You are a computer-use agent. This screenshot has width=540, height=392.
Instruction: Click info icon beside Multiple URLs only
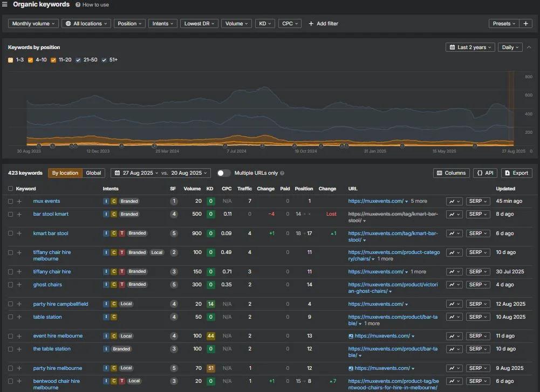pyautogui.click(x=282, y=173)
